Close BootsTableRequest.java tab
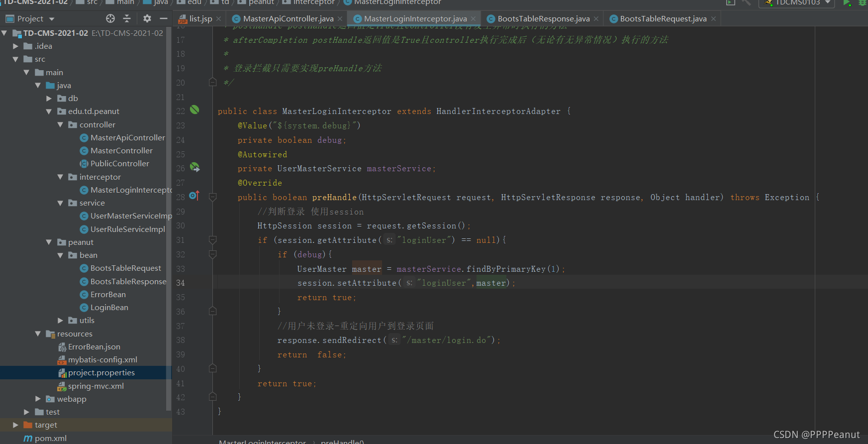Viewport: 868px width, 444px height. [713, 19]
